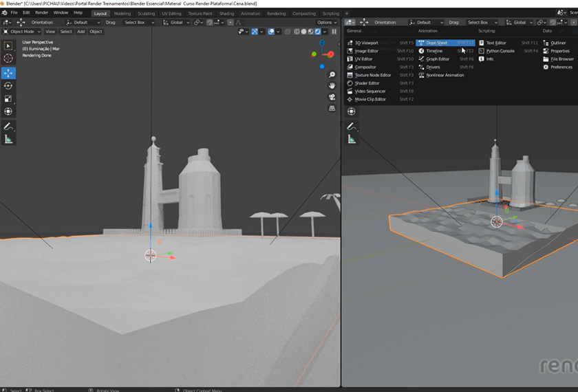Select the Annotate tool in left toolbar
The height and width of the screenshot is (392, 578).
coord(8,127)
